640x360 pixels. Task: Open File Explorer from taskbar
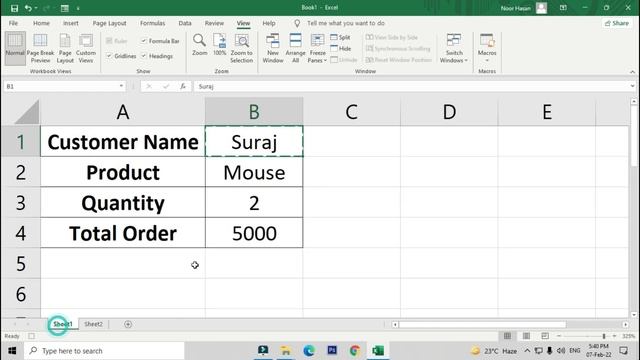click(286, 351)
